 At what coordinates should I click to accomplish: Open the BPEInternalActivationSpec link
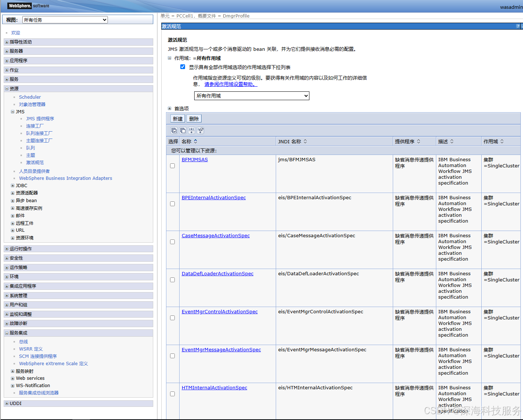[x=214, y=198]
